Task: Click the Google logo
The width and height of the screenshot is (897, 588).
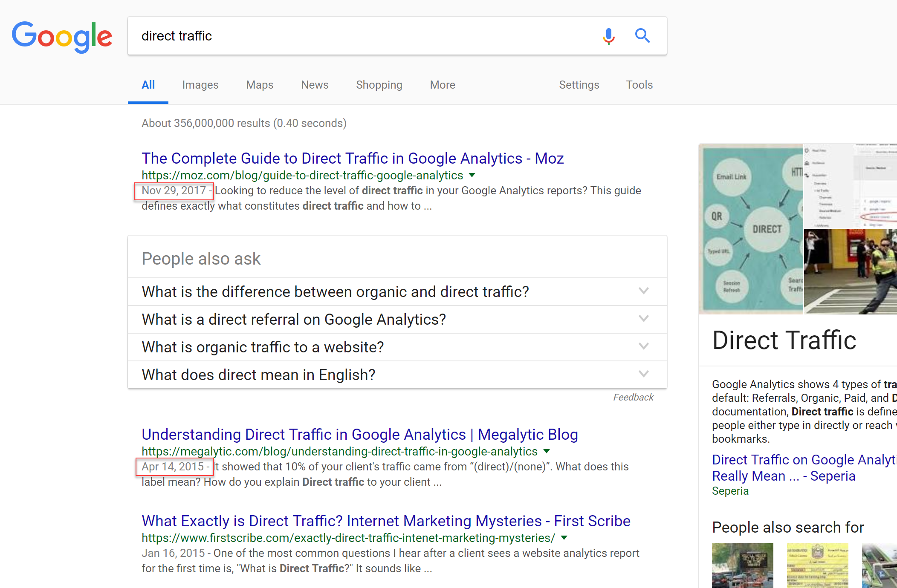Action: pos(62,37)
